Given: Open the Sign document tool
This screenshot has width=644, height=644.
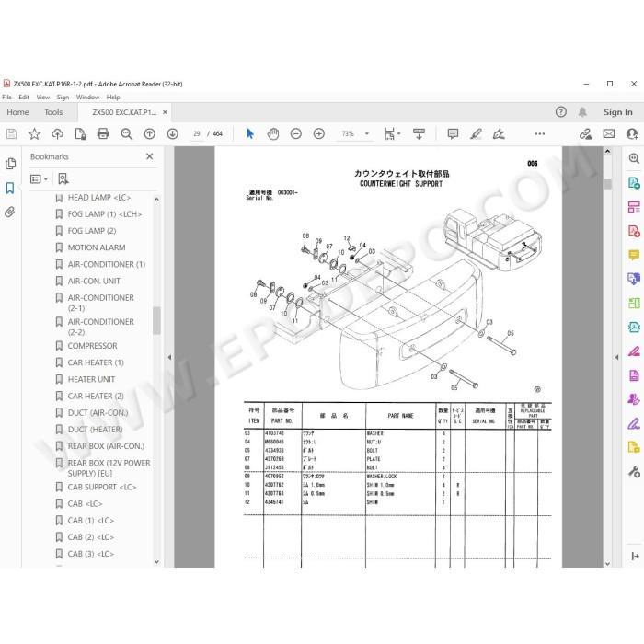Looking at the screenshot, I should (499, 134).
